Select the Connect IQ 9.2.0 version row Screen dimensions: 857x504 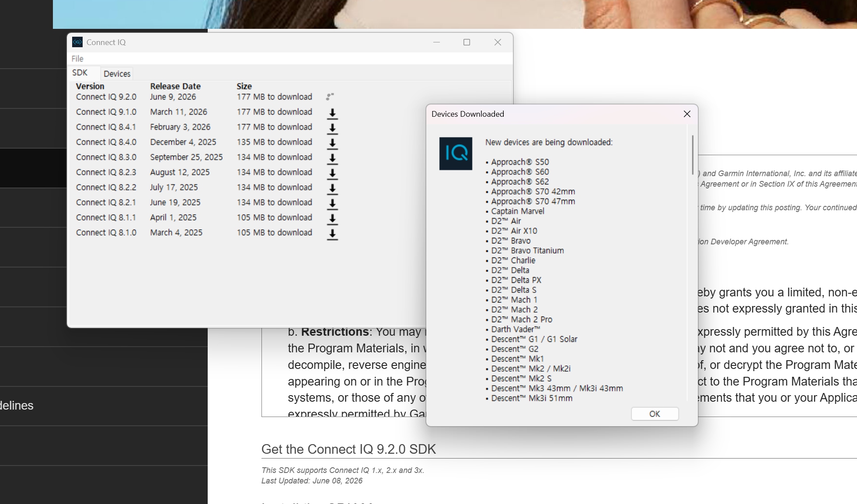click(206, 97)
